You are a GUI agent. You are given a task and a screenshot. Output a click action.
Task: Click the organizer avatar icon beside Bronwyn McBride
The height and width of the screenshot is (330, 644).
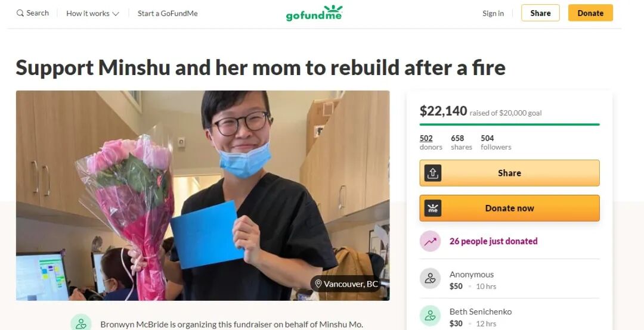click(x=81, y=323)
